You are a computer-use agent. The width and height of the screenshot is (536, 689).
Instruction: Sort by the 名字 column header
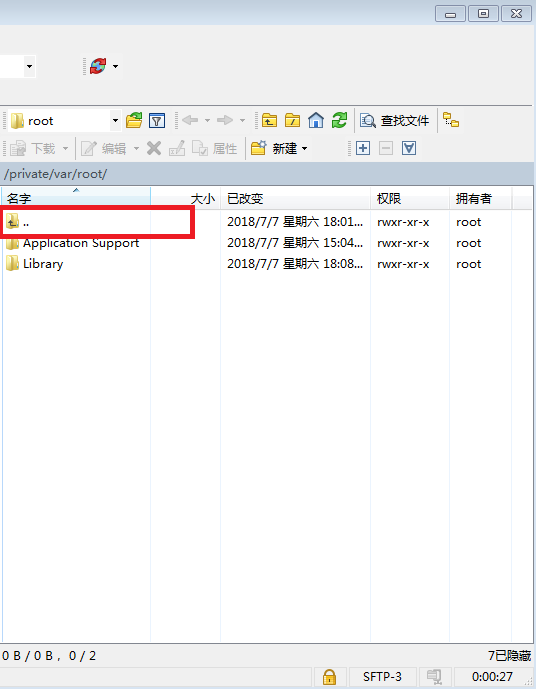point(76,199)
